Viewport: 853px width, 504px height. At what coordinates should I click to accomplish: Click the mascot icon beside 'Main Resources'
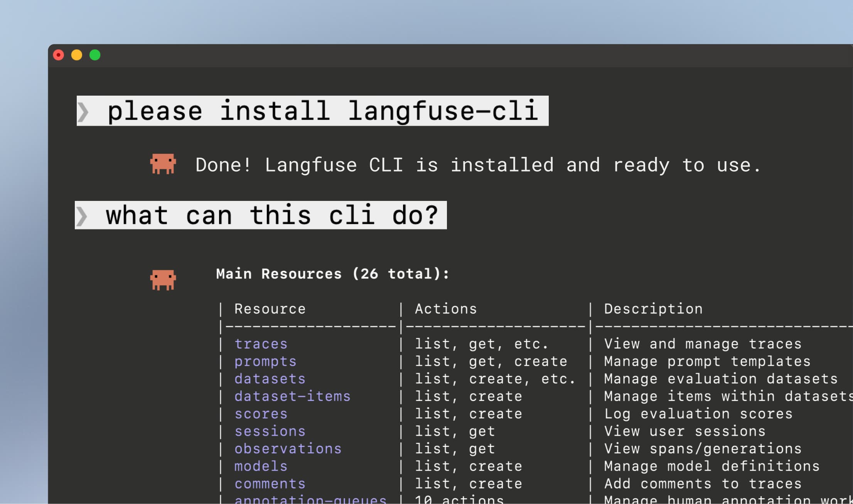163,280
